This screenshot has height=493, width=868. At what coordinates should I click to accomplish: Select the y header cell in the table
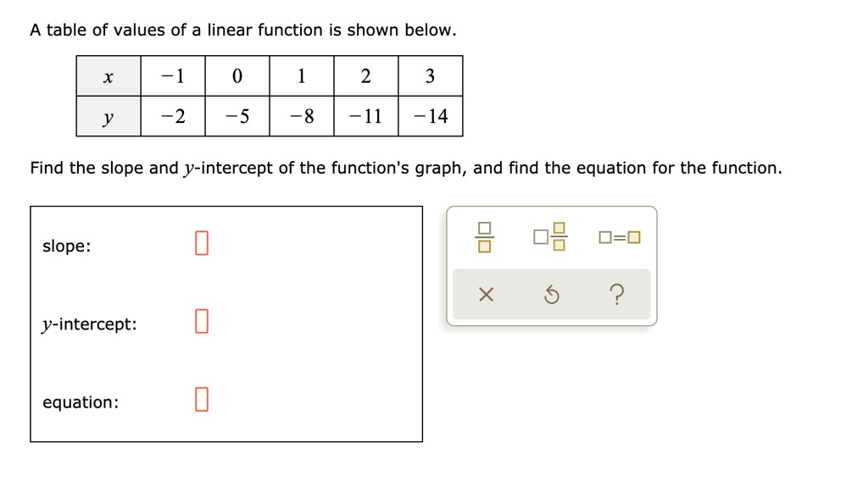pyautogui.click(x=108, y=116)
